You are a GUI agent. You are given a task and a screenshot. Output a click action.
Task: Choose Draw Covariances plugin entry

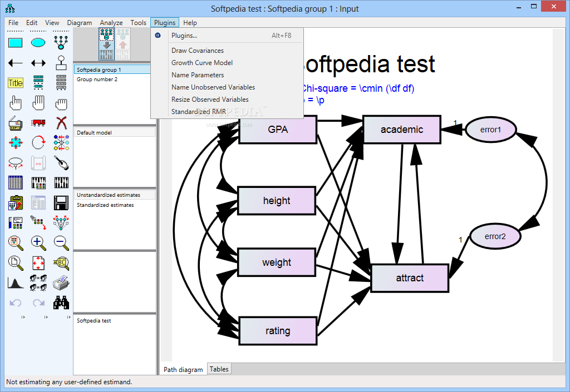[227, 51]
